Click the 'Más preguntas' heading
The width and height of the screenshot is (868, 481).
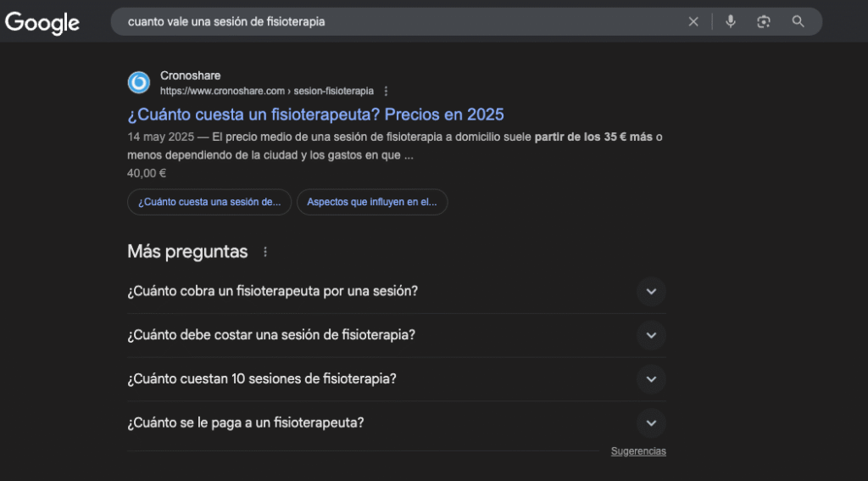tap(187, 252)
